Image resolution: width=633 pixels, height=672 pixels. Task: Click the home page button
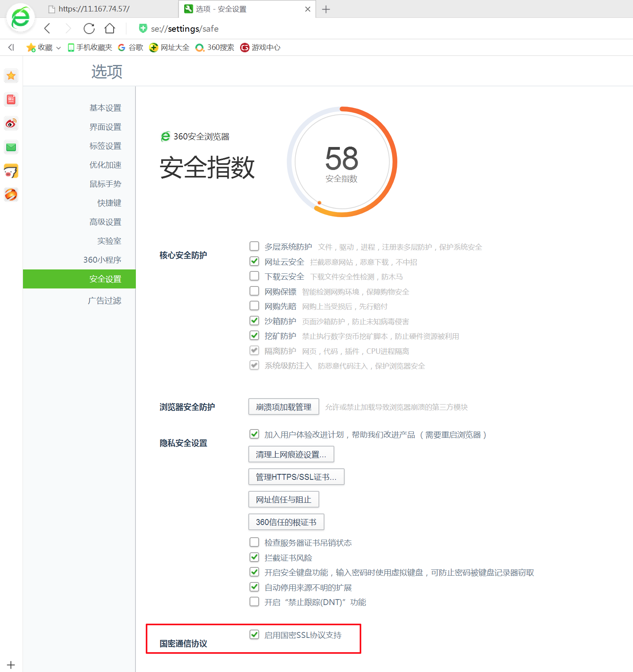tap(110, 29)
